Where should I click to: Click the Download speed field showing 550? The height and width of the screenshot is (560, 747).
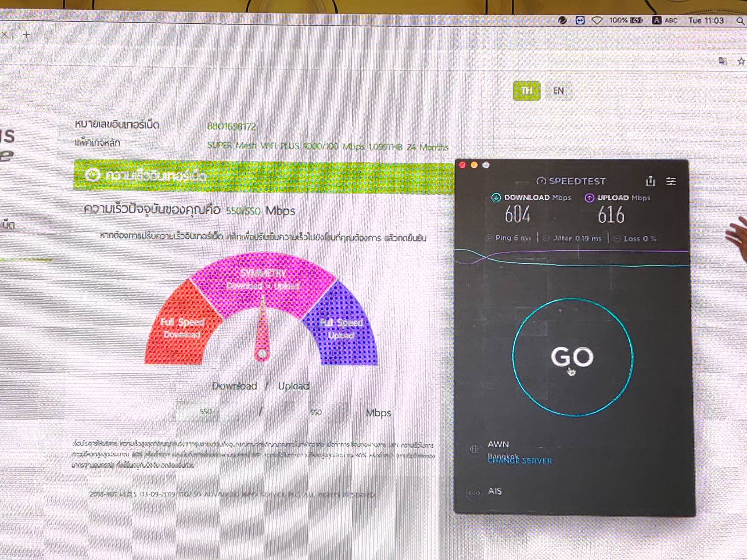click(x=205, y=412)
